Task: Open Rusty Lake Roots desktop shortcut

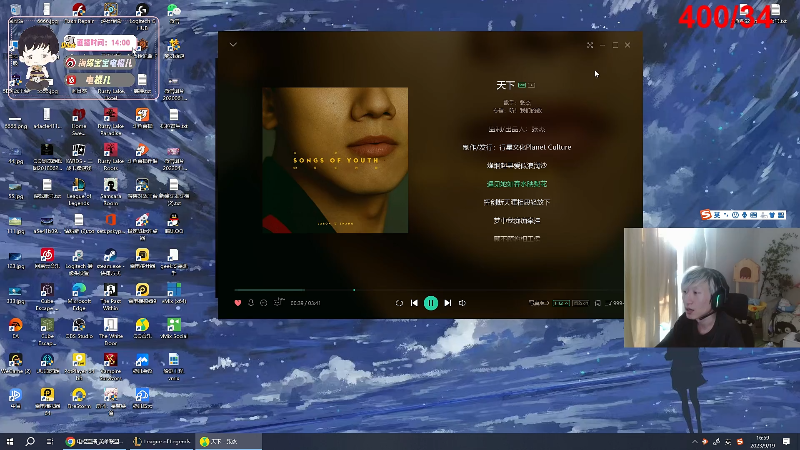Action: click(x=110, y=157)
